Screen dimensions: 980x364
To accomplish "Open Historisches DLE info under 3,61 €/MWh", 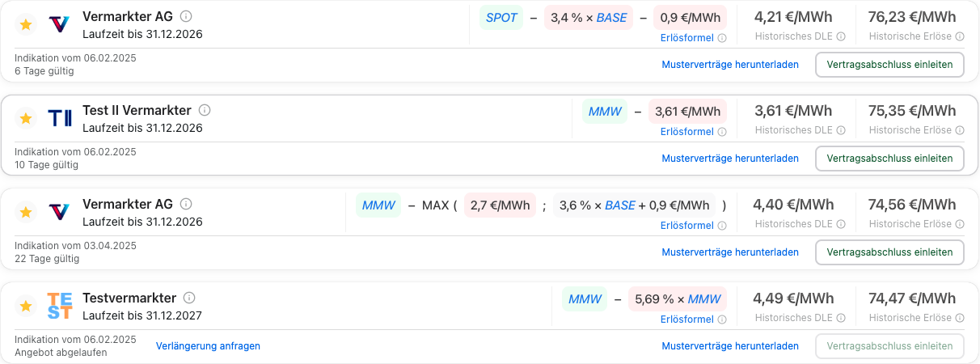I will pyautogui.click(x=841, y=130).
